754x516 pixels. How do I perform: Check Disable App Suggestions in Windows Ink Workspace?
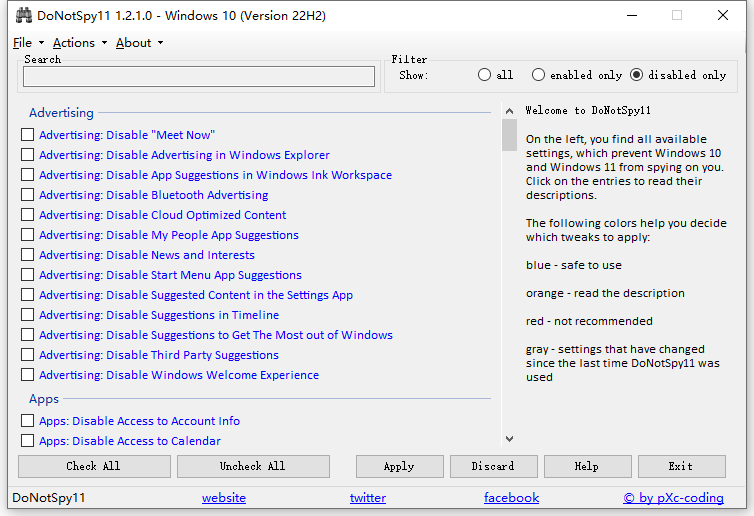coord(27,175)
